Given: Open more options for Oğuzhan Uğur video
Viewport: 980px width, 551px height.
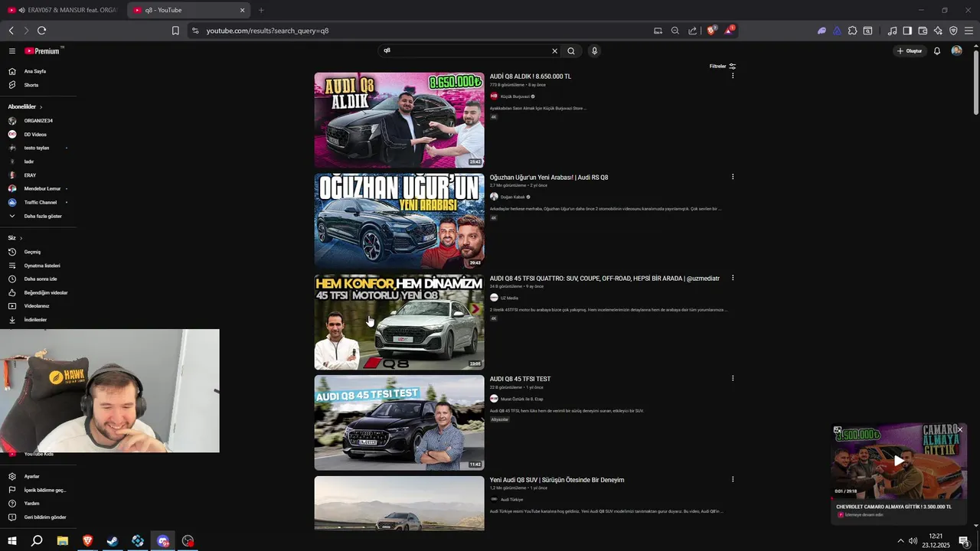Looking at the screenshot, I should click(x=733, y=177).
